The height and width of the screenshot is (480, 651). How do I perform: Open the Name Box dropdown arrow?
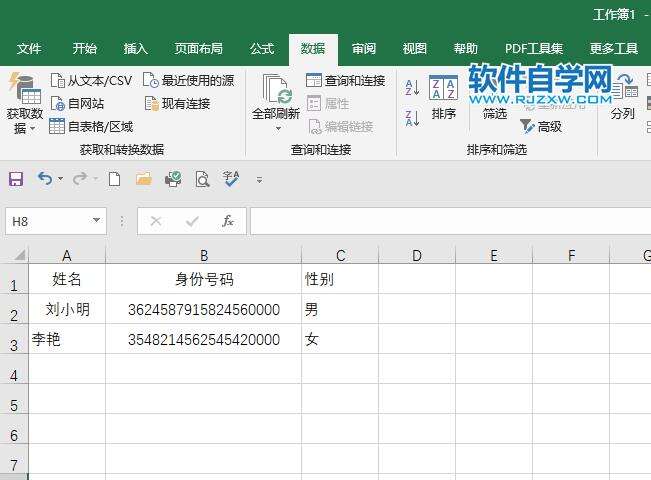click(96, 220)
